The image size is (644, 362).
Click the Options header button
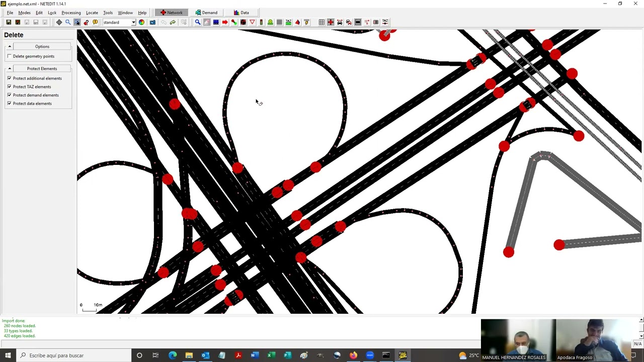[x=42, y=46]
